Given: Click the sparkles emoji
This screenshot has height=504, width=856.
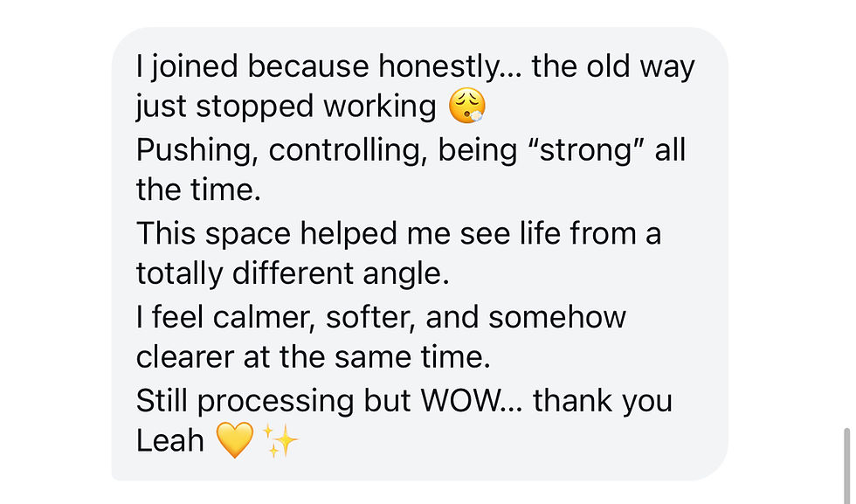Looking at the screenshot, I should pos(281,442).
